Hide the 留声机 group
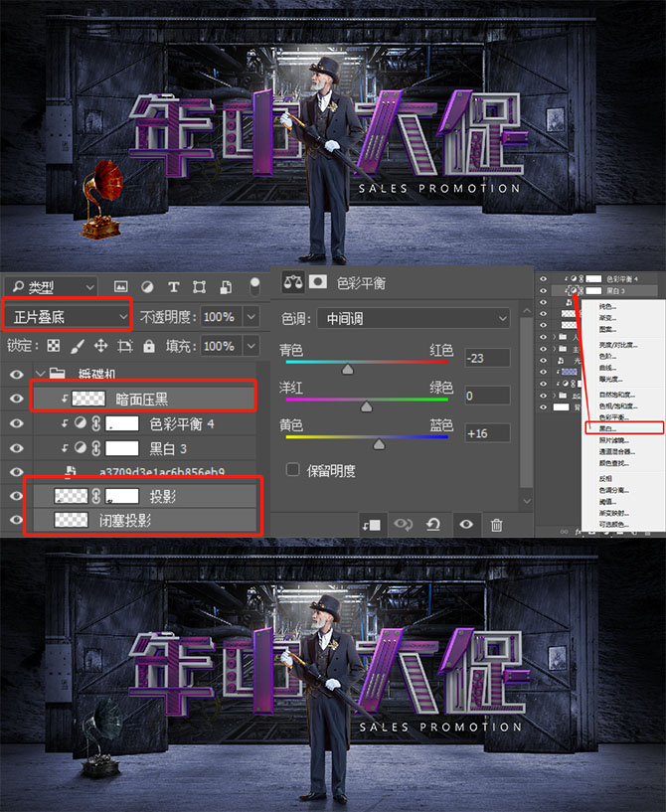The width and height of the screenshot is (666, 812). tap(17, 374)
